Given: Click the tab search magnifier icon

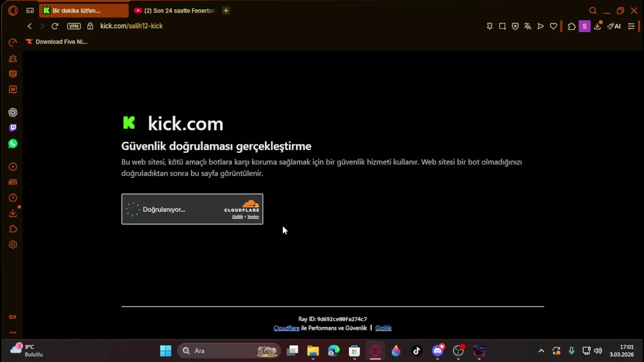Looking at the screenshot, I should [x=593, y=11].
